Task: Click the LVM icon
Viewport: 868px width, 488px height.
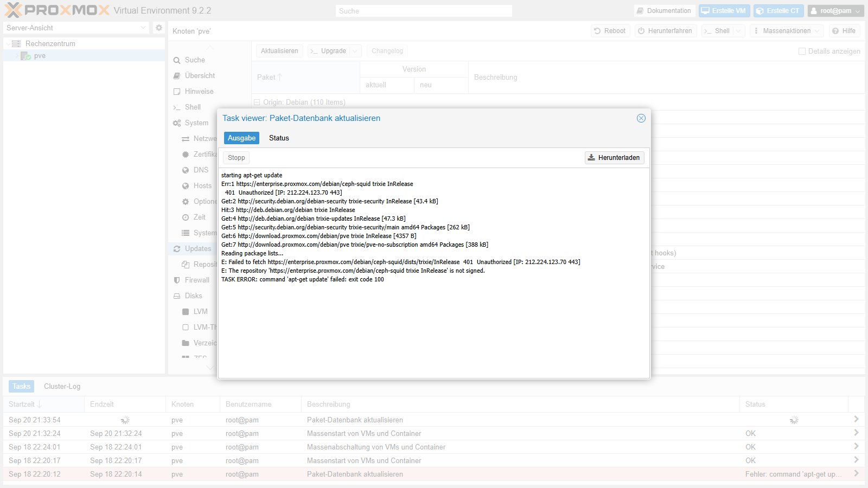Action: pyautogui.click(x=186, y=312)
